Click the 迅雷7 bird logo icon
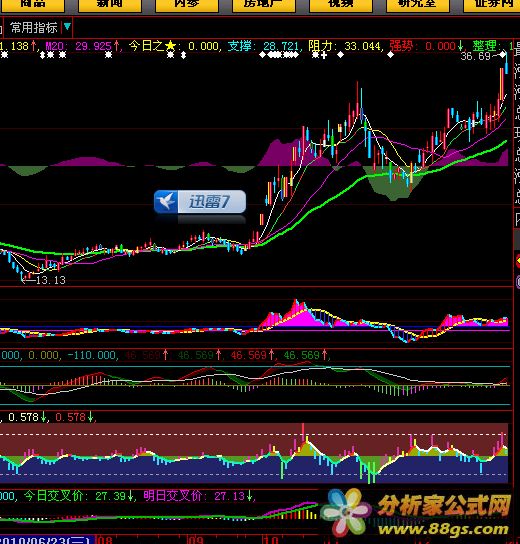Screen dimensions: 520x544 (166, 201)
